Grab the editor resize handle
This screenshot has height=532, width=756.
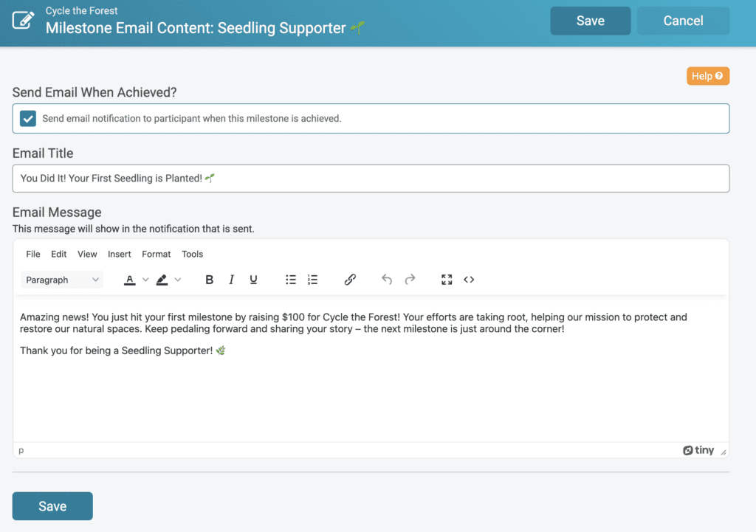point(724,452)
